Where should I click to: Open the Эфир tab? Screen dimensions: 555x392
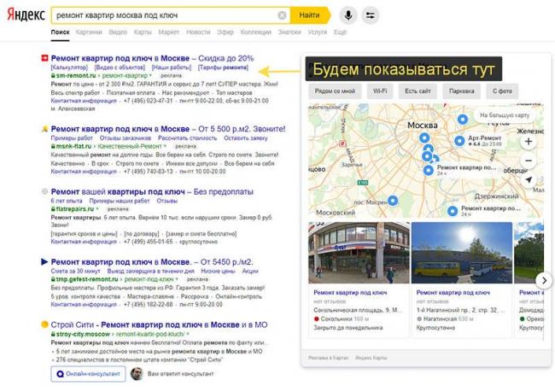(x=225, y=32)
